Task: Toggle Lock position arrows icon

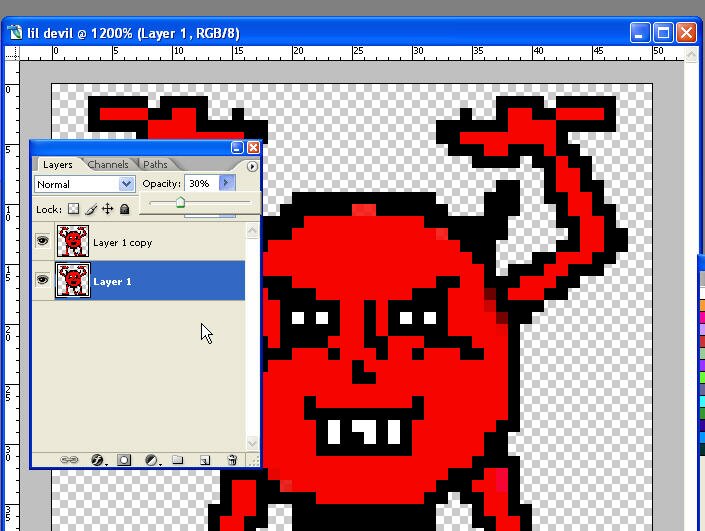Action: coord(107,209)
